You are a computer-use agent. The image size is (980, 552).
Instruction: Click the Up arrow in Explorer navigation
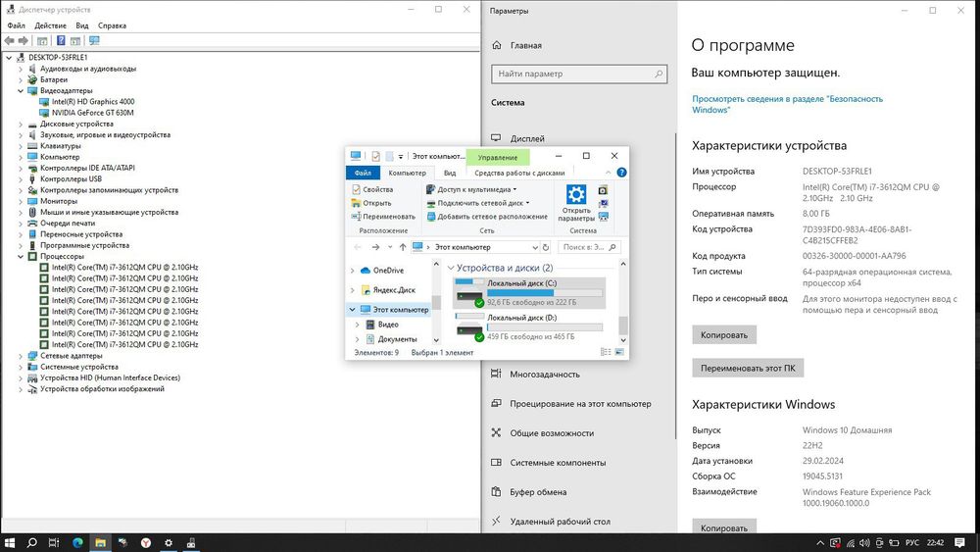403,247
